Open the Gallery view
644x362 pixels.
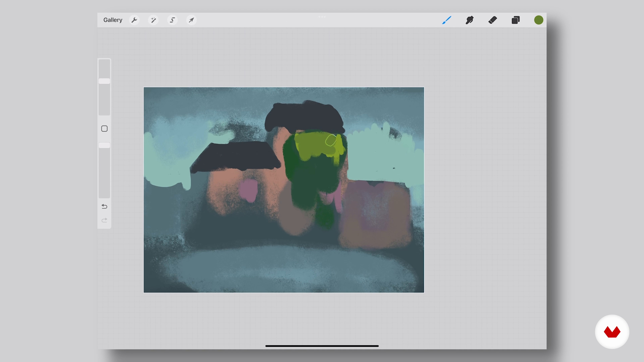pos(113,20)
